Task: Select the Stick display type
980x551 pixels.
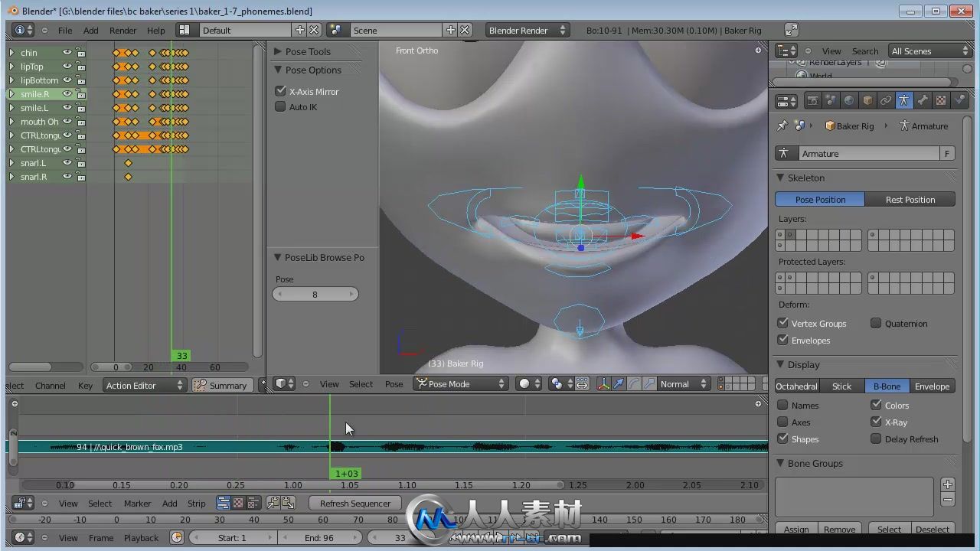Action: [841, 386]
